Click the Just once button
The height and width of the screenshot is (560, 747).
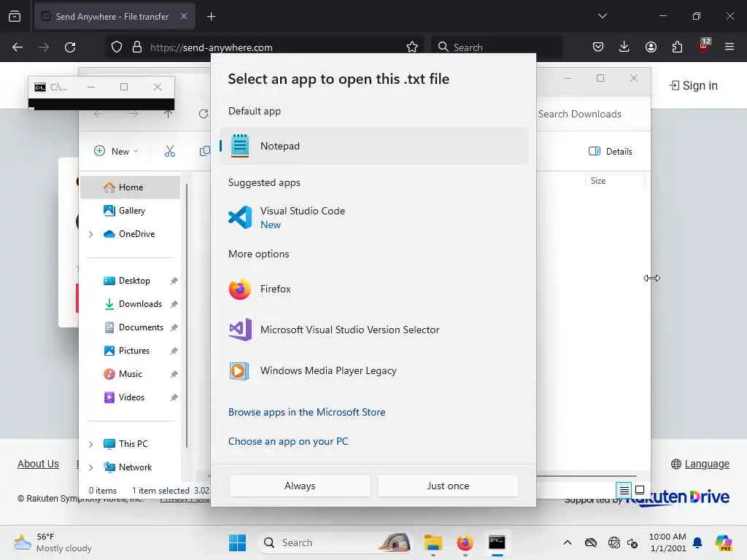(448, 486)
